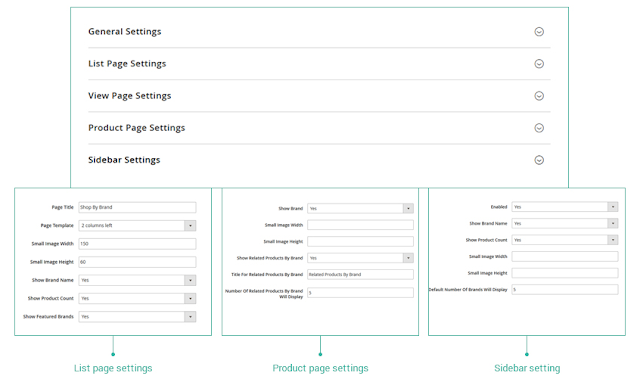Toggle the Product Page Settings chevron icon
Image resolution: width=640 pixels, height=379 pixels.
(539, 128)
